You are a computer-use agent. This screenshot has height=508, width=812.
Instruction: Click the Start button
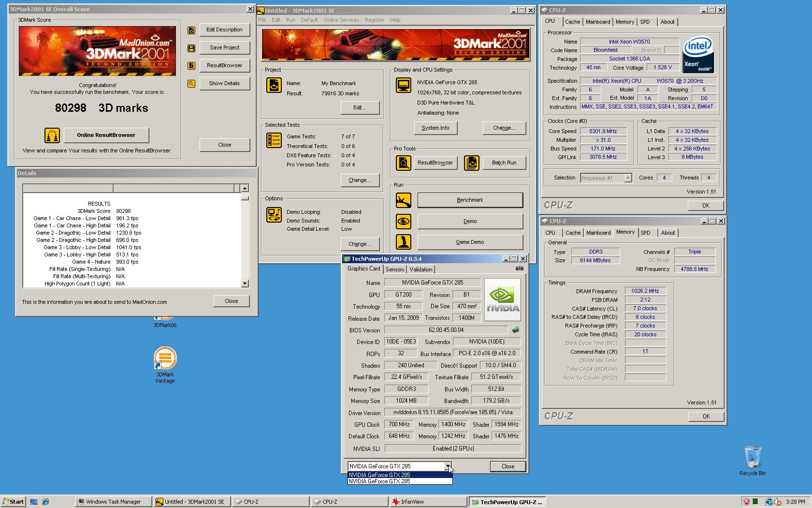[13, 502]
